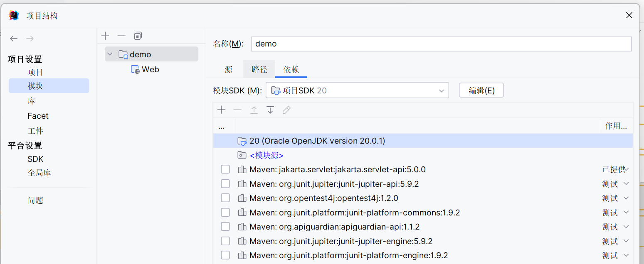This screenshot has height=264, width=644.
Task: Open scope dropdown for jakarta.servlet-api
Action: (627, 169)
